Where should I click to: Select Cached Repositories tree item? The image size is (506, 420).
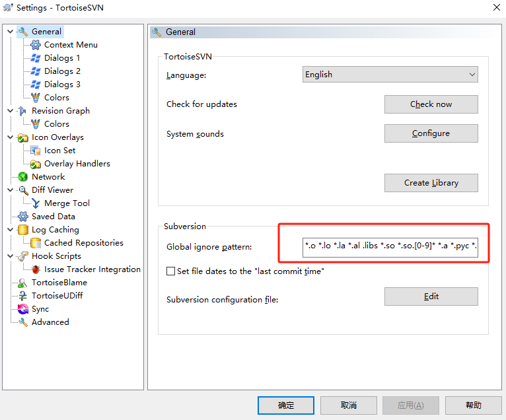(x=84, y=243)
